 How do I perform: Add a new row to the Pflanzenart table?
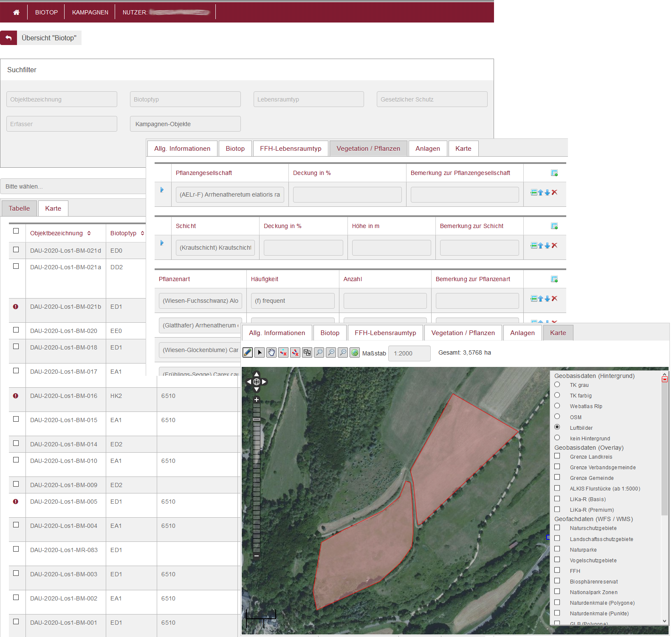click(x=554, y=279)
